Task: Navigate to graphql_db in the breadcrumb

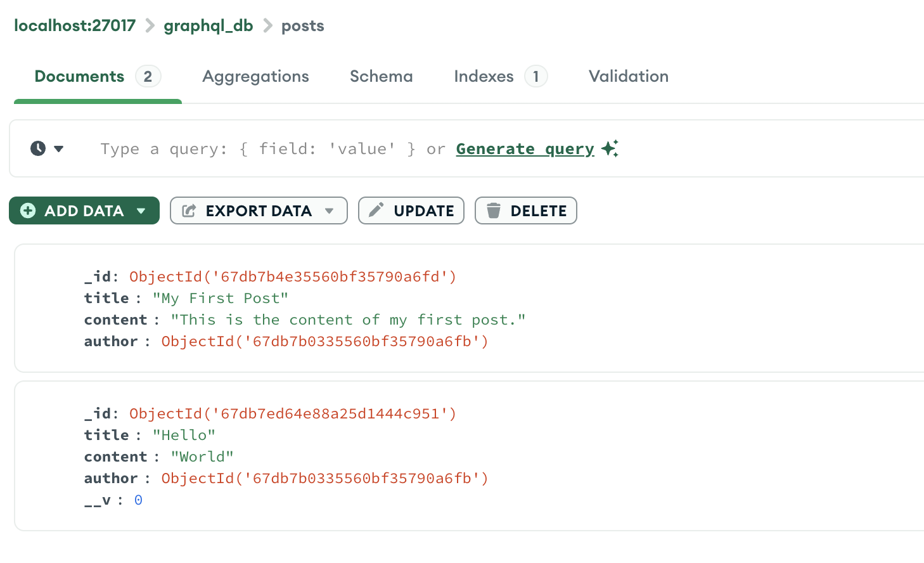Action: tap(208, 25)
